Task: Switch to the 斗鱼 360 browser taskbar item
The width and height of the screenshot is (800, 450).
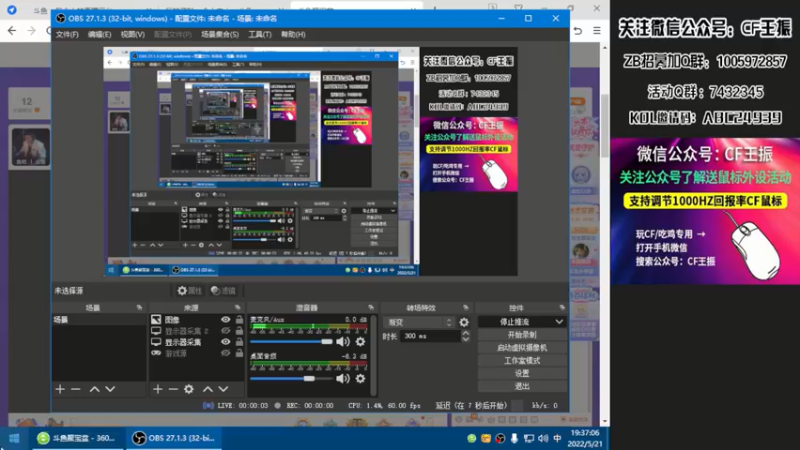Action: click(x=78, y=438)
